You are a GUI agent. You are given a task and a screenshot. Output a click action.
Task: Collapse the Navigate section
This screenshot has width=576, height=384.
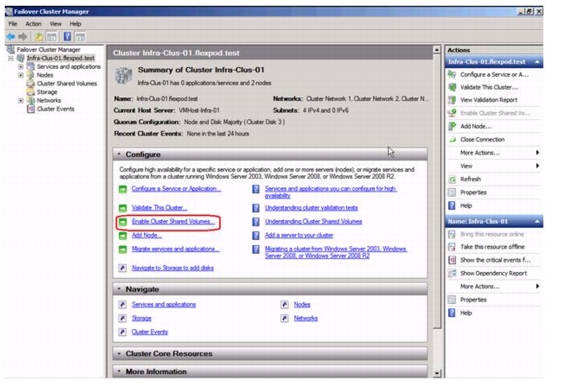pos(119,289)
